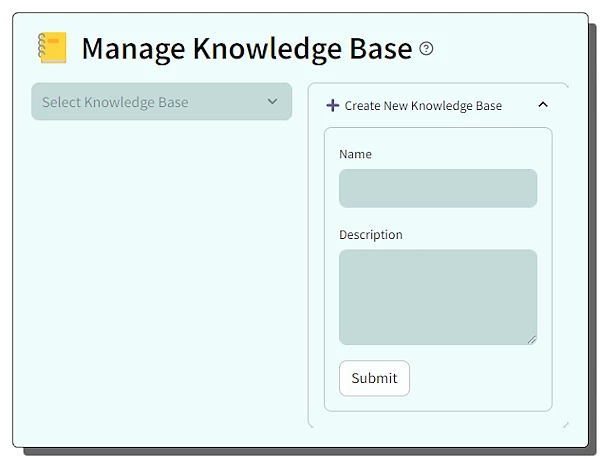The image size is (600, 459).
Task: Click the plus icon beside Create New
Action: pos(333,105)
